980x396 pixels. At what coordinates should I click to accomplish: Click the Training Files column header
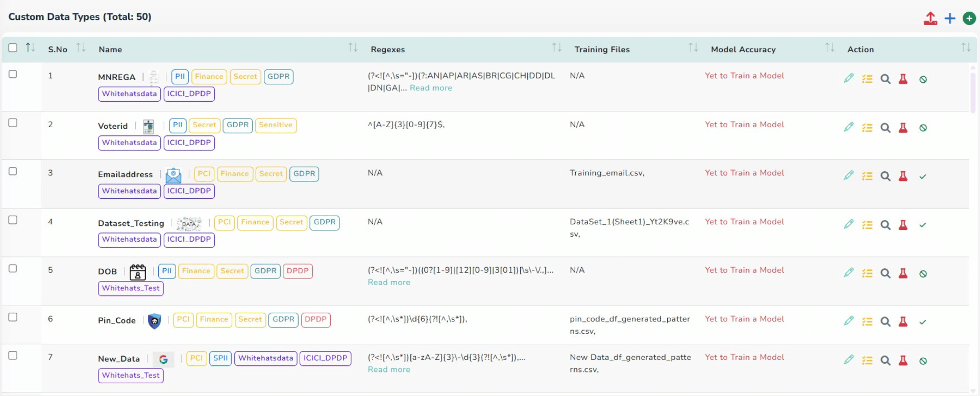[x=602, y=50]
